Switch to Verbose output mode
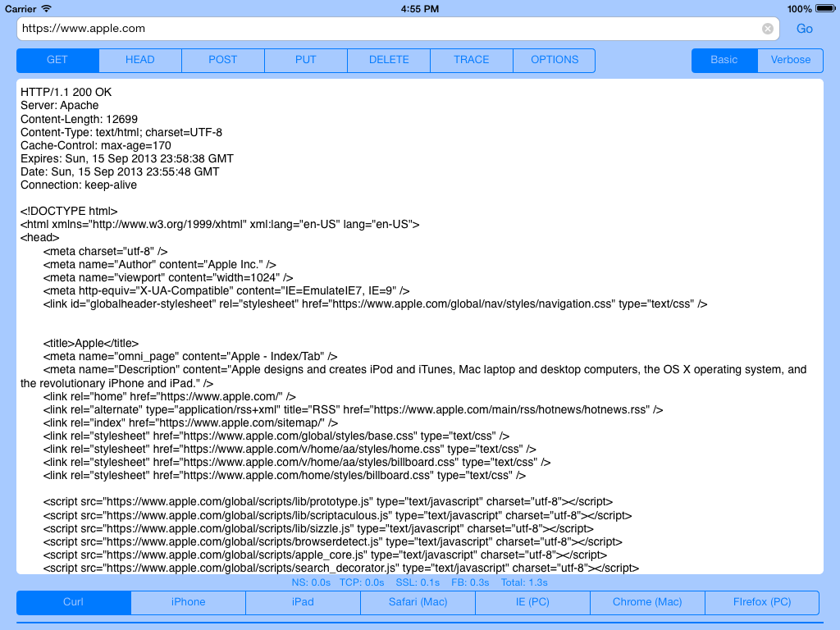The image size is (840, 630). tap(791, 60)
